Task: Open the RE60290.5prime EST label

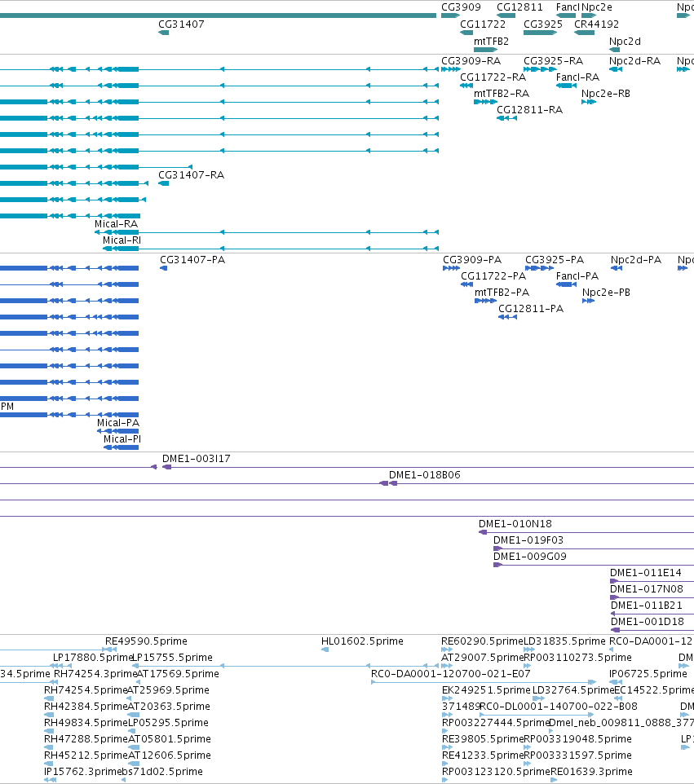Action: (x=482, y=641)
